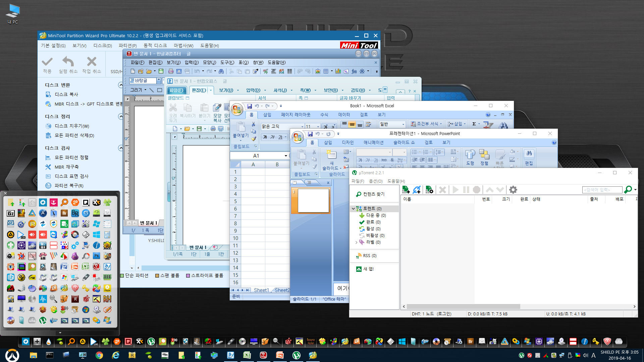This screenshot has height=362, width=644.
Task: Toggle middle vertical alignment in Excel ribbon
Action: (x=352, y=124)
